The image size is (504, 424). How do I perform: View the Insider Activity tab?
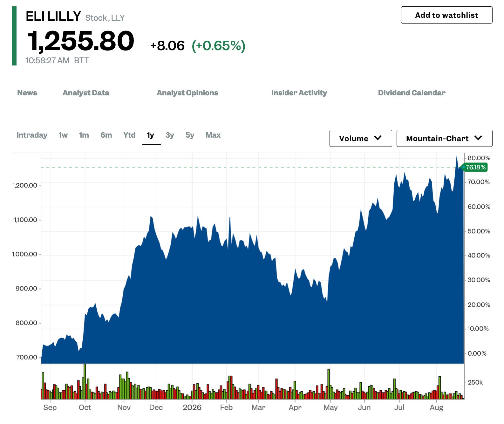(x=299, y=93)
